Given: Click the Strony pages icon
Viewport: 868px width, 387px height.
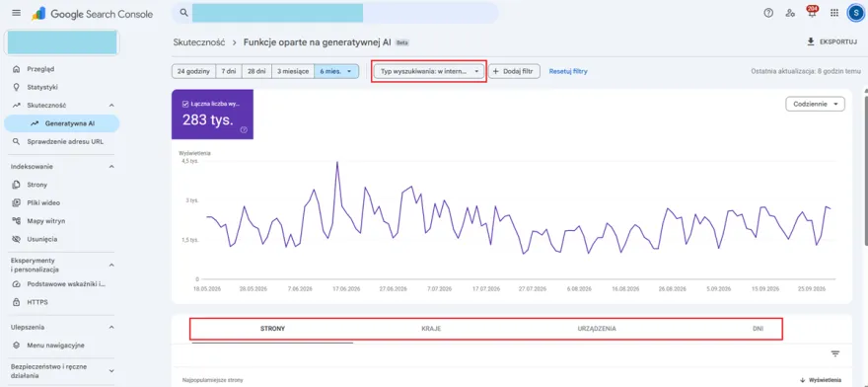Looking at the screenshot, I should (16, 185).
